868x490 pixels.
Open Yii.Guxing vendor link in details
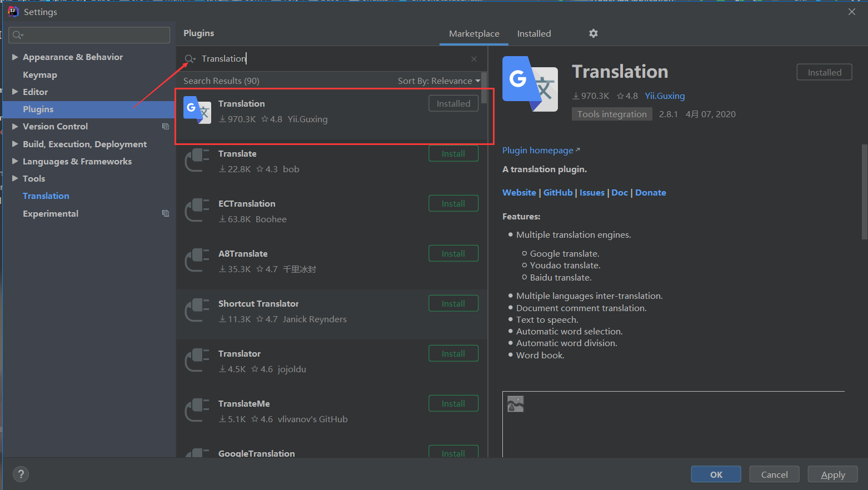click(x=665, y=96)
